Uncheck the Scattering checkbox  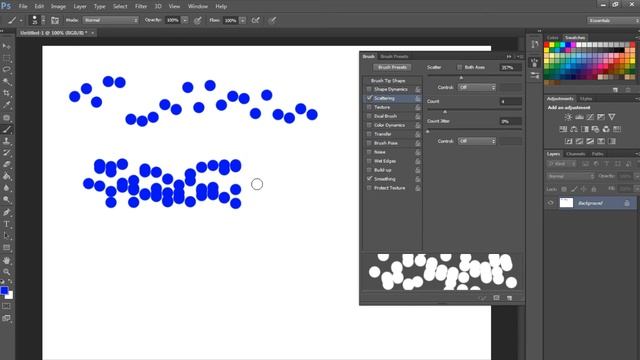click(x=369, y=98)
